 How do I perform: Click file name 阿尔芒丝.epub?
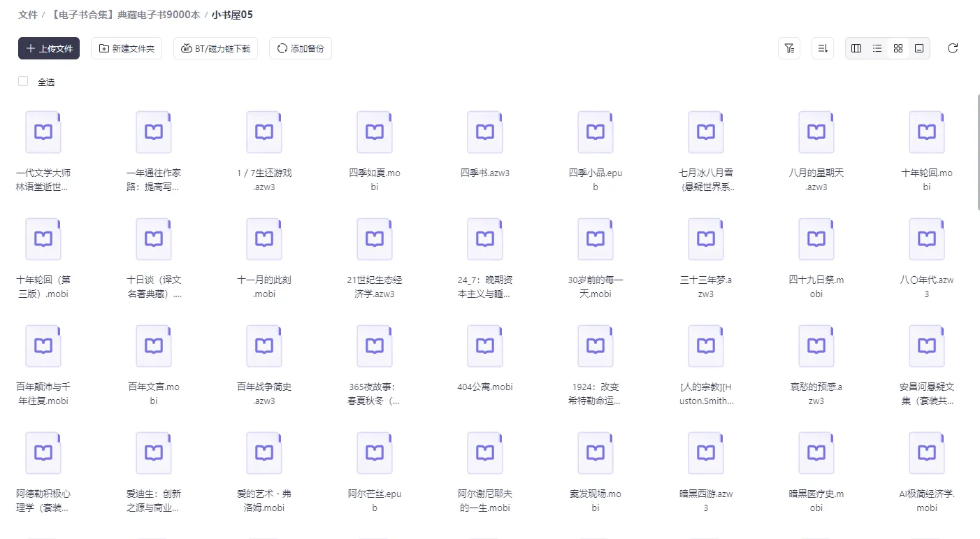(x=375, y=501)
